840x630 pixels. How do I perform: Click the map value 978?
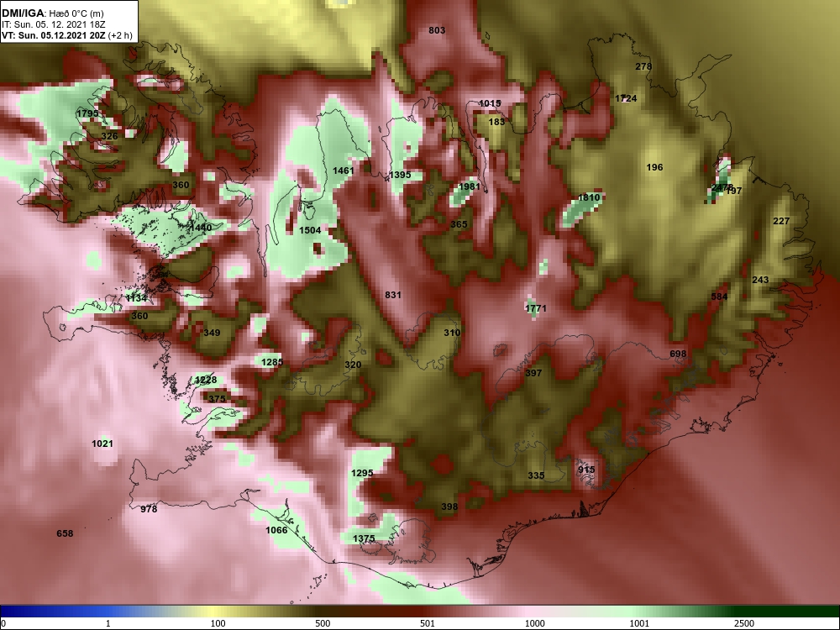(149, 509)
